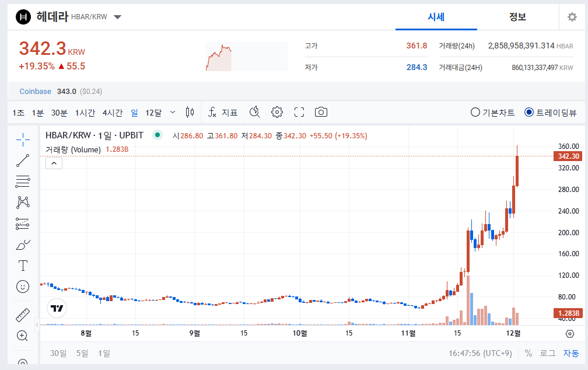Click the TradingView logo on chart
588x370 pixels.
click(57, 308)
